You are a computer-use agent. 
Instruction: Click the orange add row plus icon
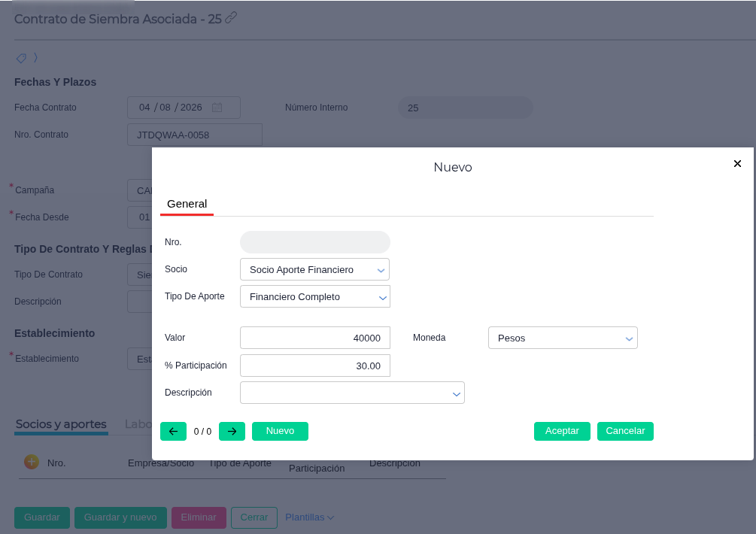pyautogui.click(x=32, y=463)
